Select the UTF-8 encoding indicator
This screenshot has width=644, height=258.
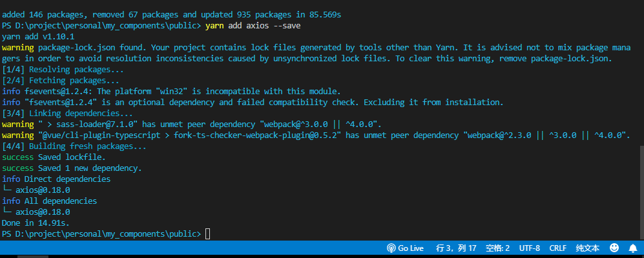click(530, 248)
